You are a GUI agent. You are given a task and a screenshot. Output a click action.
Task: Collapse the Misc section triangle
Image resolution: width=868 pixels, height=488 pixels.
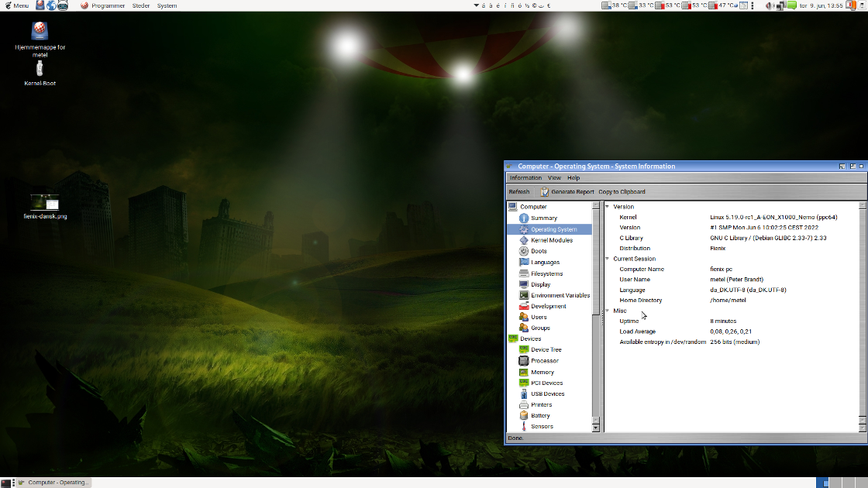[608, 311]
